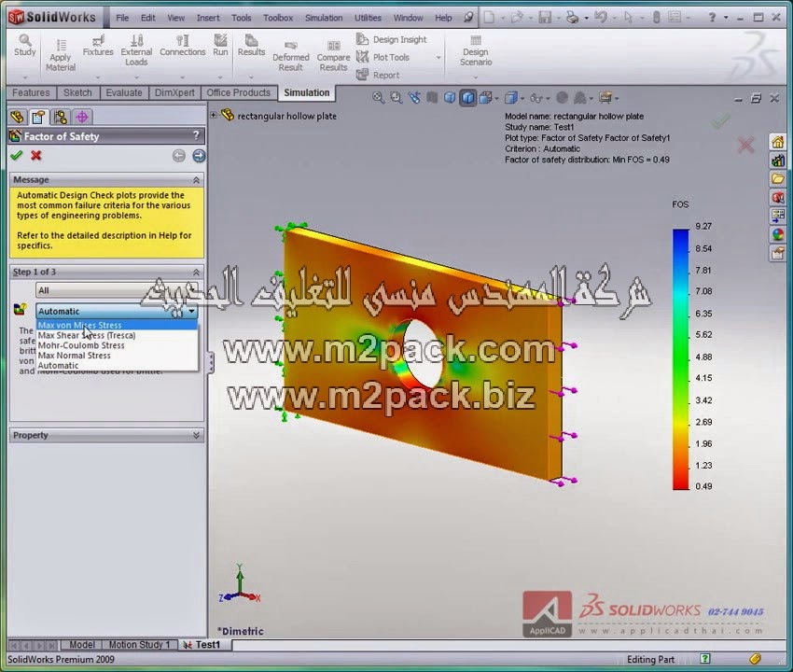Click the status bar help icon
This screenshot has width=793, height=672.
click(705, 658)
